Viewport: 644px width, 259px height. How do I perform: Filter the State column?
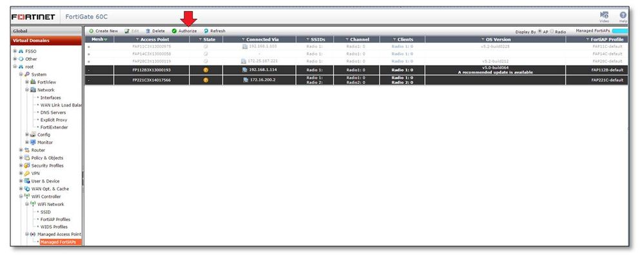click(200, 39)
